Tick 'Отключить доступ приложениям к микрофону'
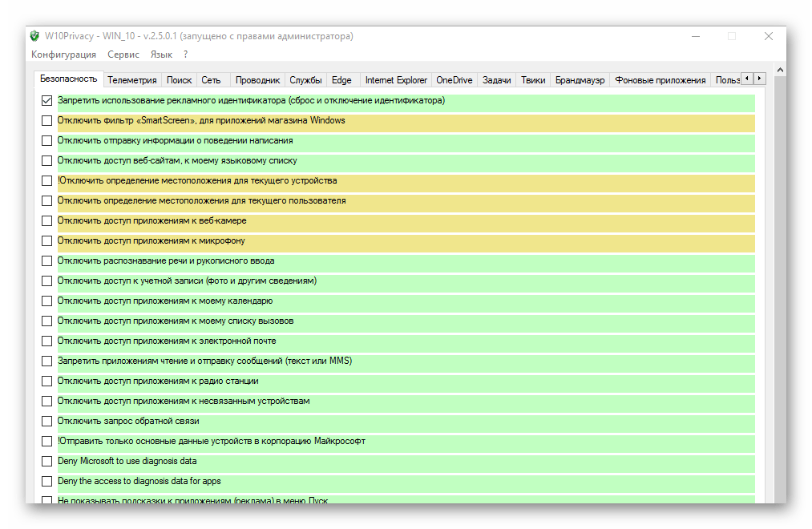The image size is (812, 529). point(47,241)
